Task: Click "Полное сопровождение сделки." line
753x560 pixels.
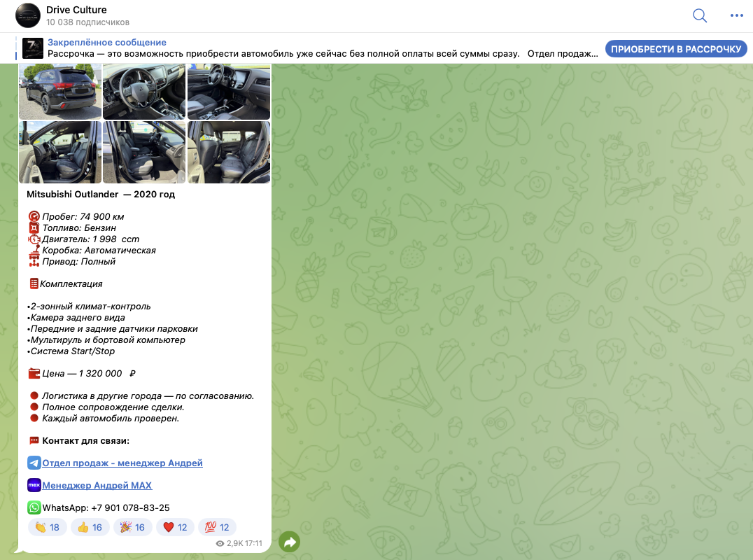Action: (113, 407)
